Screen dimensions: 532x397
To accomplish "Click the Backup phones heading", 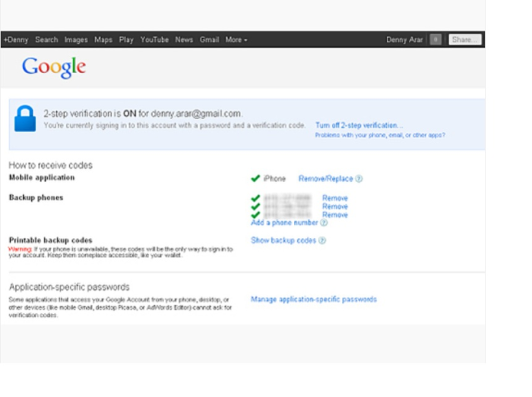I will [36, 197].
